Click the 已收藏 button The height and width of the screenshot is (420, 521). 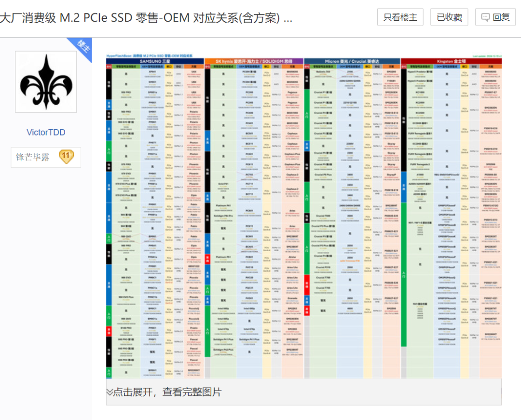click(449, 17)
